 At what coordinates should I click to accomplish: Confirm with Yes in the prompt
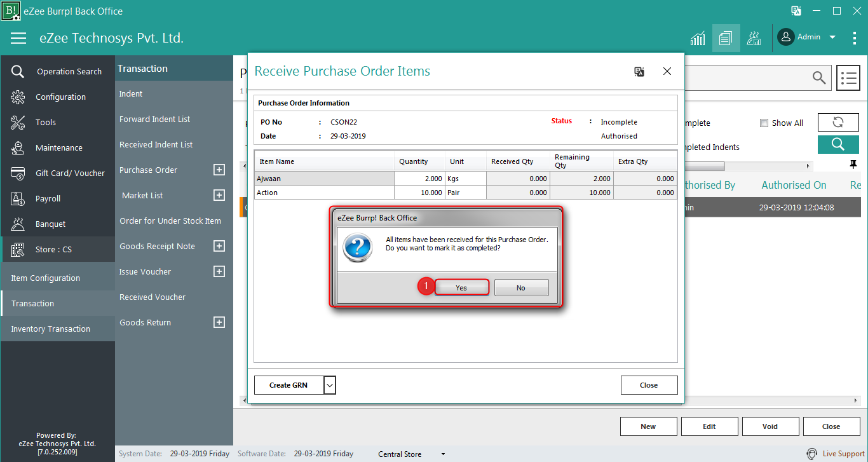tap(461, 288)
